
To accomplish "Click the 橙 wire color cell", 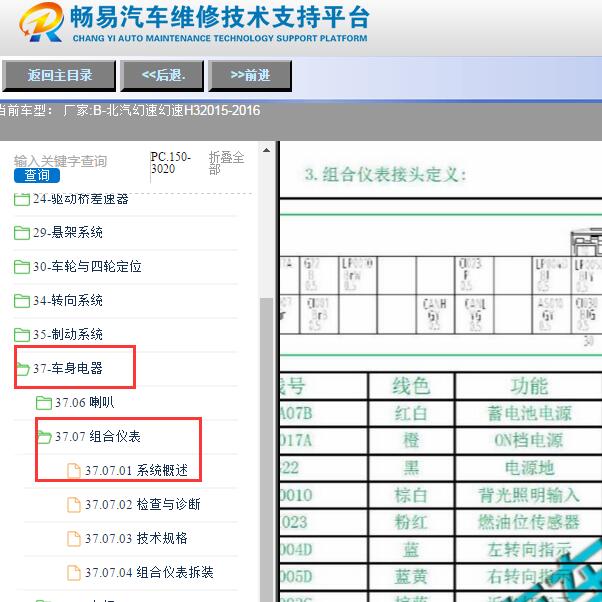I will click(x=411, y=440).
